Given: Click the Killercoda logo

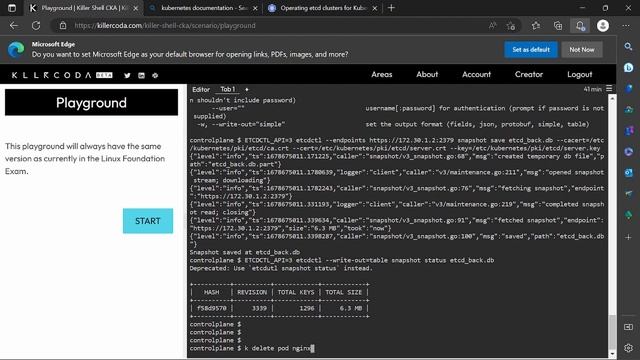Looking at the screenshot, I should click(x=62, y=75).
